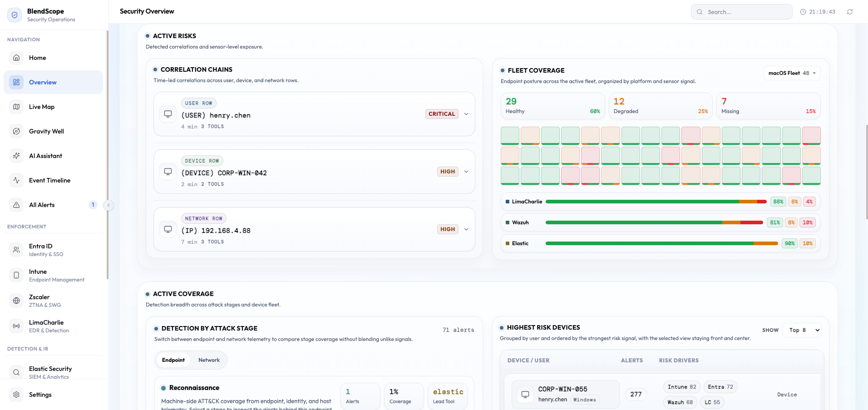Click the All Alerts warning triangle icon

(x=16, y=205)
